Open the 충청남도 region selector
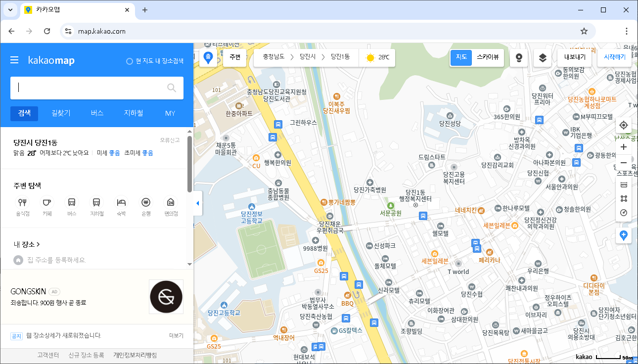 [273, 57]
